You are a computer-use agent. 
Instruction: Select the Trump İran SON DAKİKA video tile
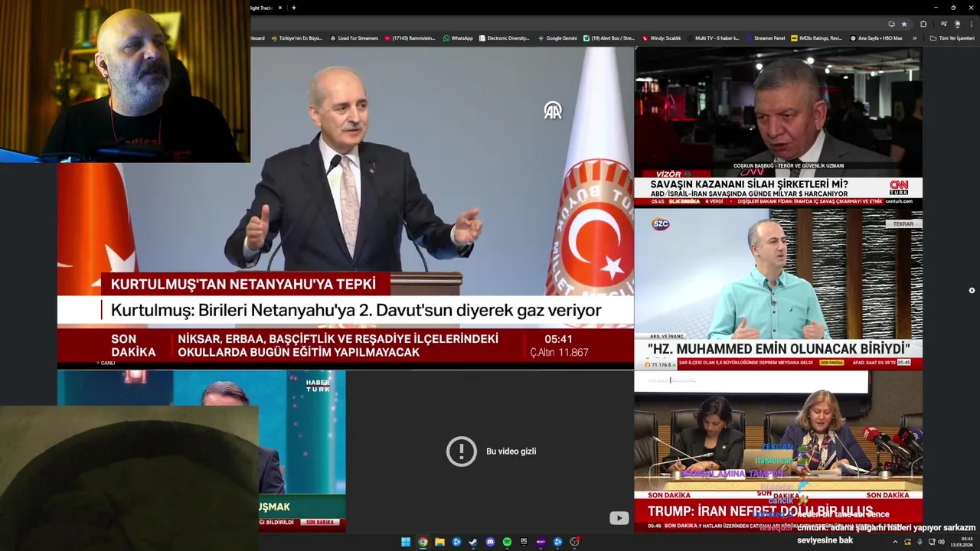point(778,452)
